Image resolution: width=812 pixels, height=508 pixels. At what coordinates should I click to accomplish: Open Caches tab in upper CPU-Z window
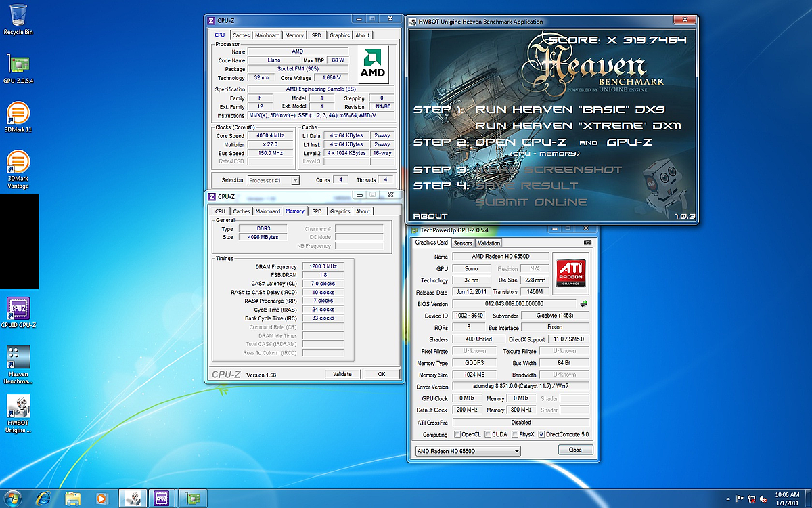[242, 35]
